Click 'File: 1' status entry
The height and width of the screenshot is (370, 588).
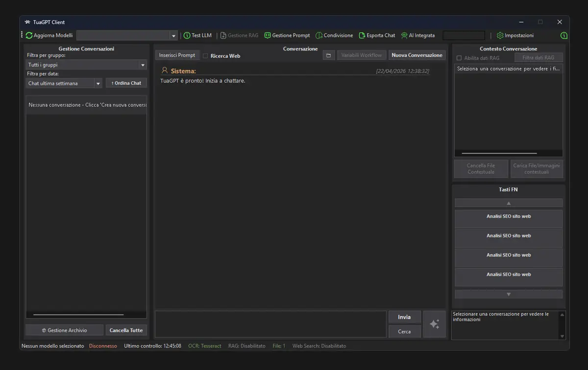(279, 346)
